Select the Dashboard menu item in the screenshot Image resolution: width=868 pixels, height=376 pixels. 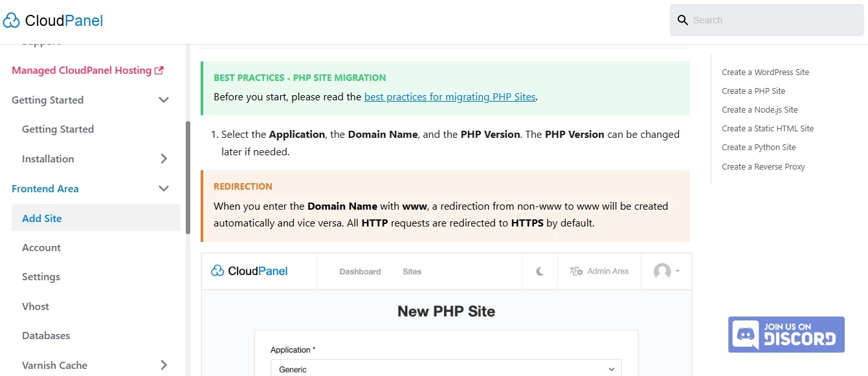[x=359, y=271]
